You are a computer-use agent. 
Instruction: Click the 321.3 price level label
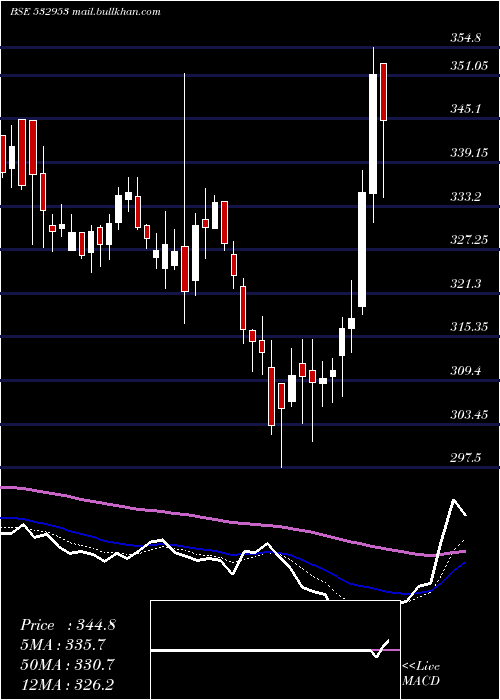tap(465, 283)
